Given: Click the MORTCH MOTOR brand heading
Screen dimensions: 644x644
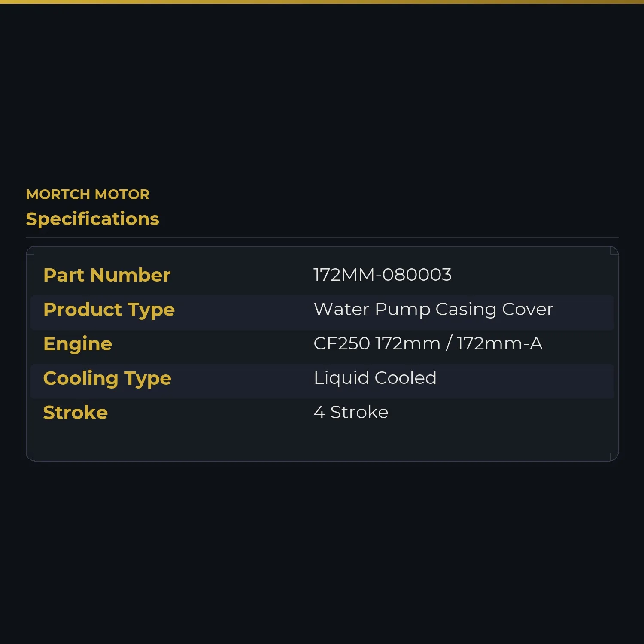Looking at the screenshot, I should [88, 194].
